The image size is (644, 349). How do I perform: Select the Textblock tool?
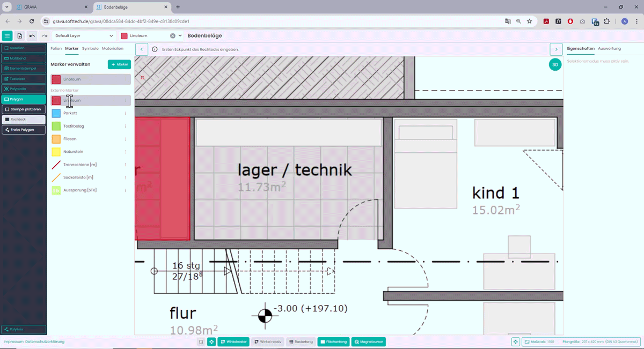coord(24,79)
